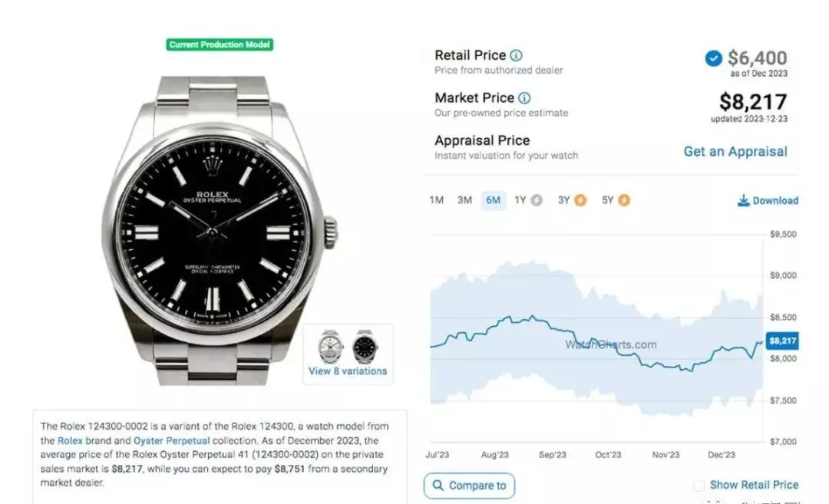The image size is (829, 504).
Task: Click the black dial variation thumbnail
Action: click(365, 347)
